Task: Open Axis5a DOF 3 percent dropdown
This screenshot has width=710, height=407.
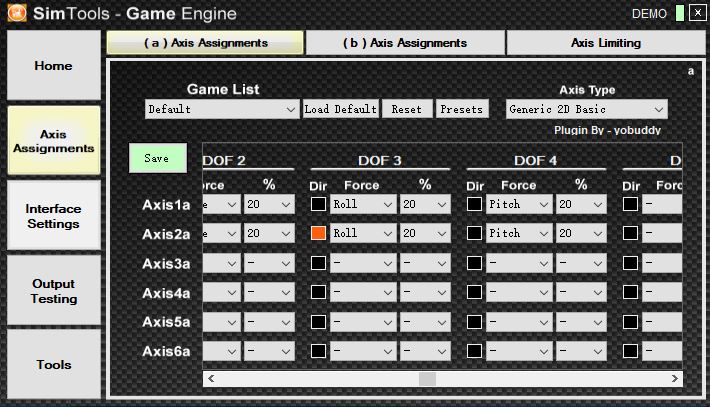Action: (425, 322)
